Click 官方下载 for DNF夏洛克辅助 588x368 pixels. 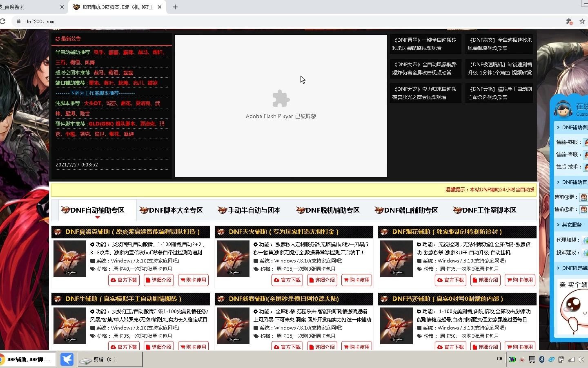(x=124, y=280)
